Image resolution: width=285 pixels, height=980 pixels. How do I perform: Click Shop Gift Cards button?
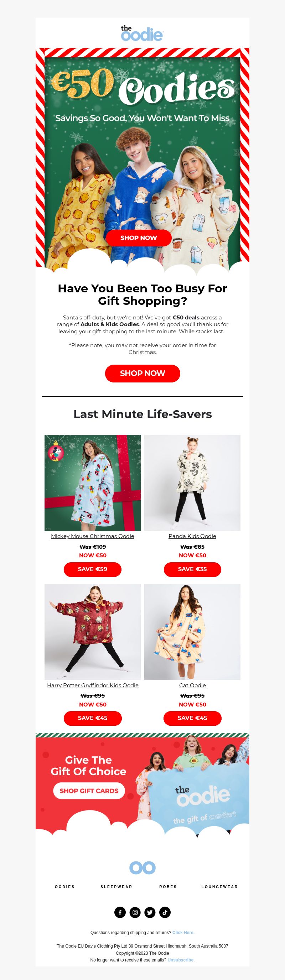(89, 791)
